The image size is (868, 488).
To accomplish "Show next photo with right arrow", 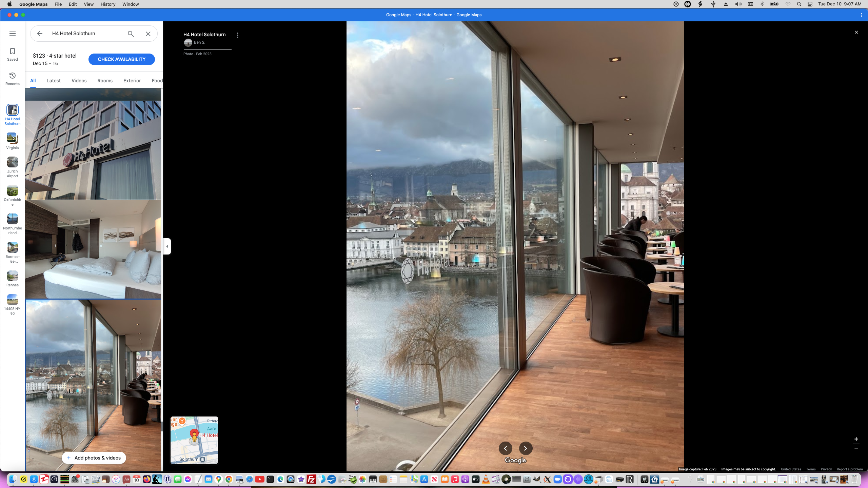I will 526,448.
